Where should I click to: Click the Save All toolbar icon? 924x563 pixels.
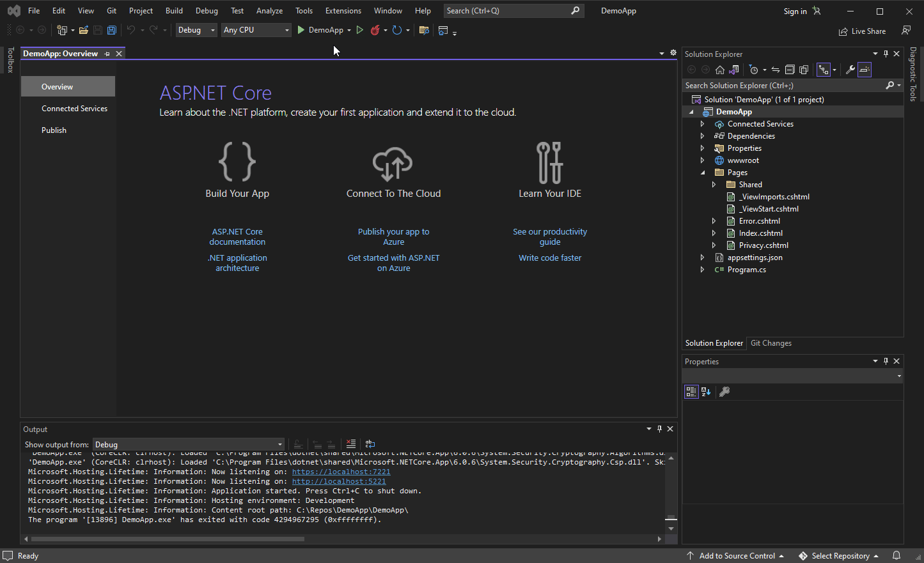pos(112,30)
